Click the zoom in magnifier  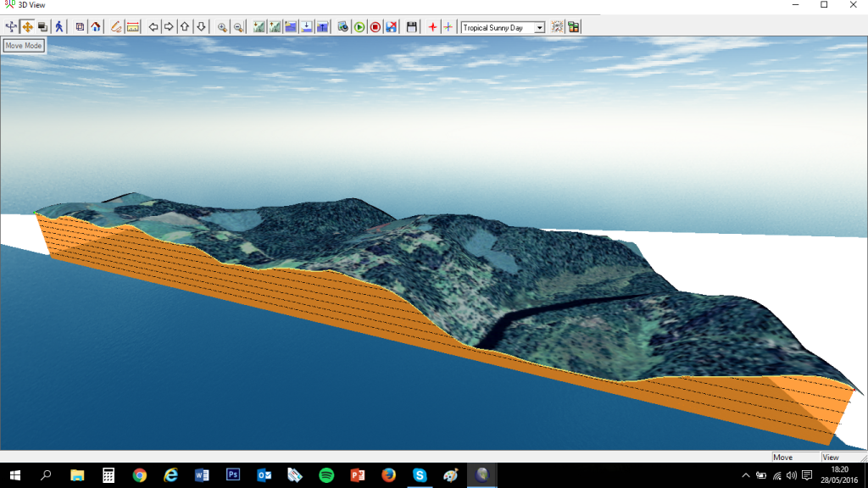222,27
